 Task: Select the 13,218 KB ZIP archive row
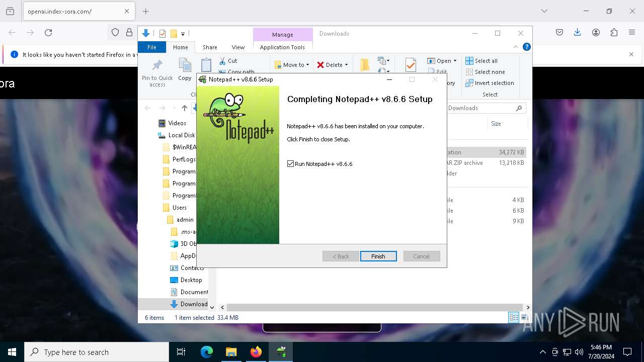coord(486,163)
